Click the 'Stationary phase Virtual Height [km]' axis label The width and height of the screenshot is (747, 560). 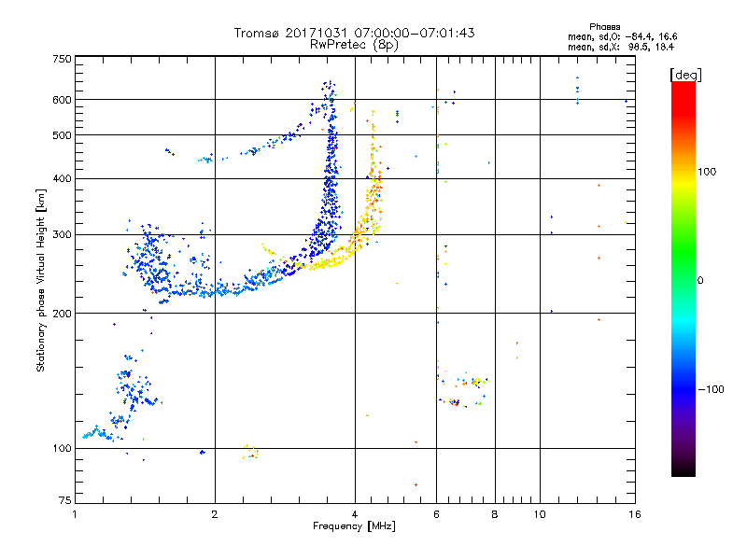41,280
